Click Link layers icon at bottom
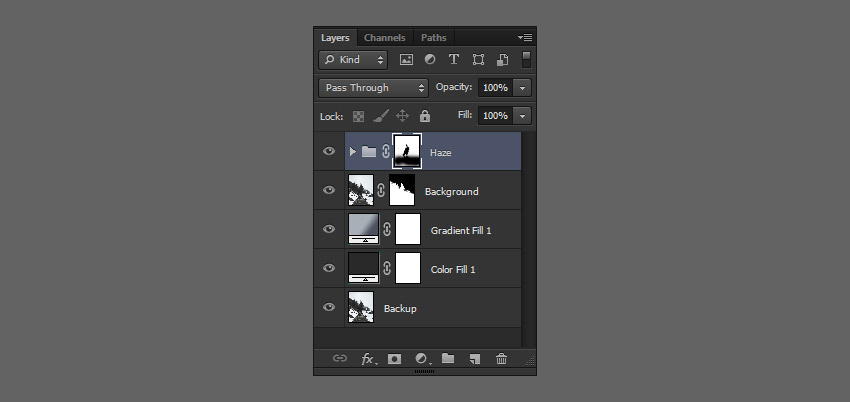The width and height of the screenshot is (850, 402). pyautogui.click(x=340, y=358)
